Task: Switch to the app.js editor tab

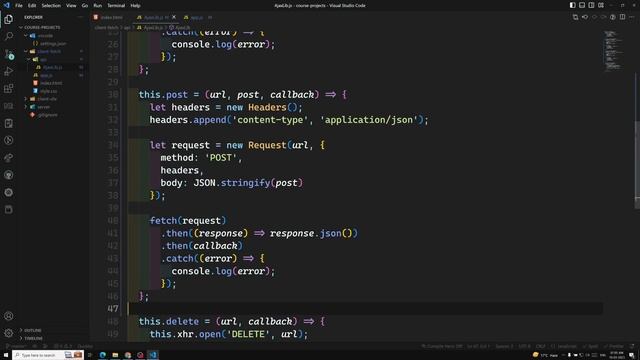Action: [196, 17]
